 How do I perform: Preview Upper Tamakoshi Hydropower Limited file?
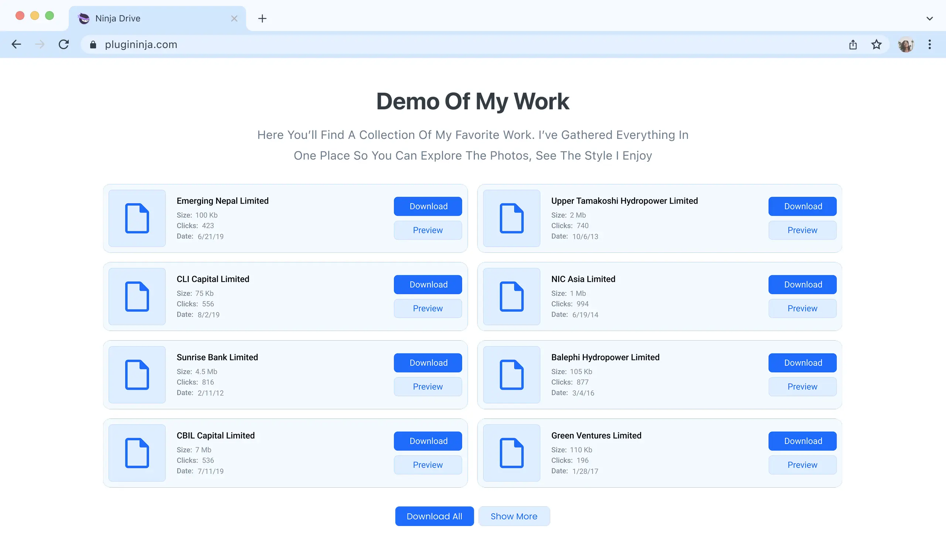(x=802, y=230)
